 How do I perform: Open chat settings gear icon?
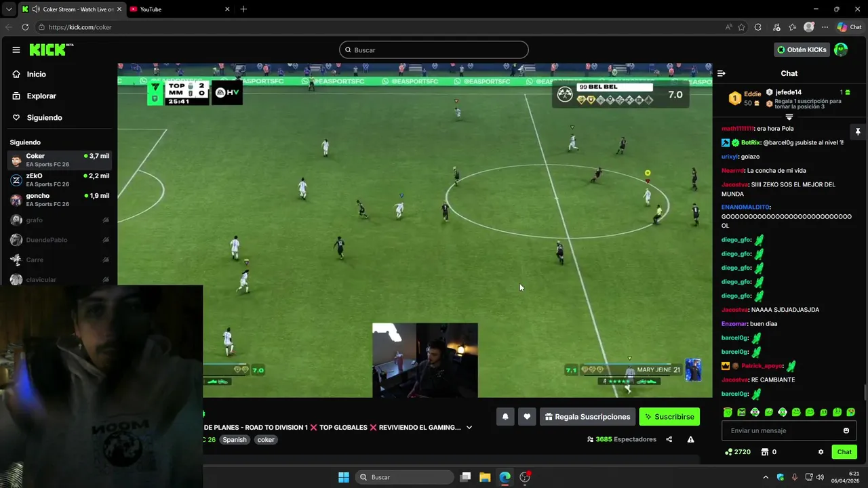point(821,452)
